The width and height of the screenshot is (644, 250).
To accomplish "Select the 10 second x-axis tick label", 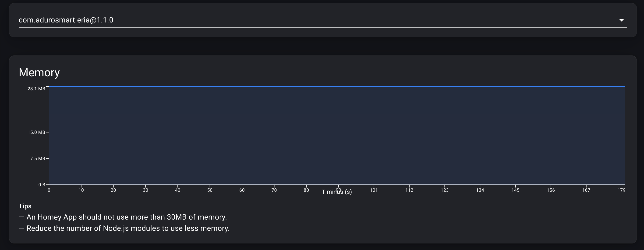I will pyautogui.click(x=81, y=190).
